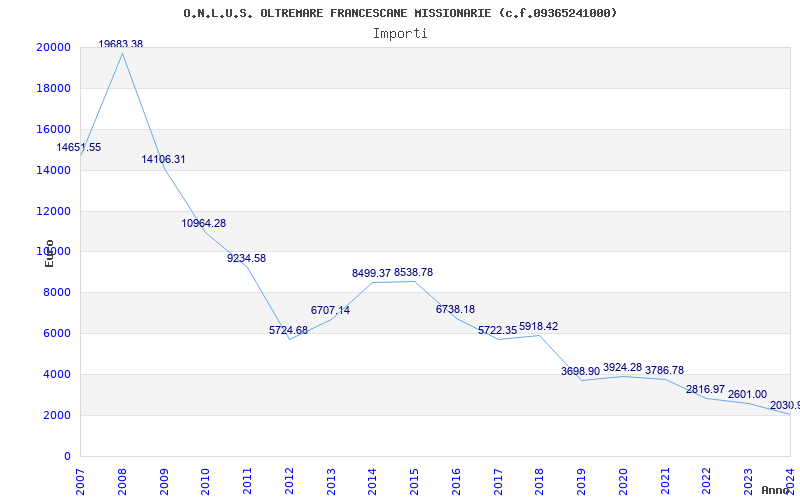This screenshot has width=800, height=500.
Task: Select the 8538.78 data label
Action: tap(413, 272)
